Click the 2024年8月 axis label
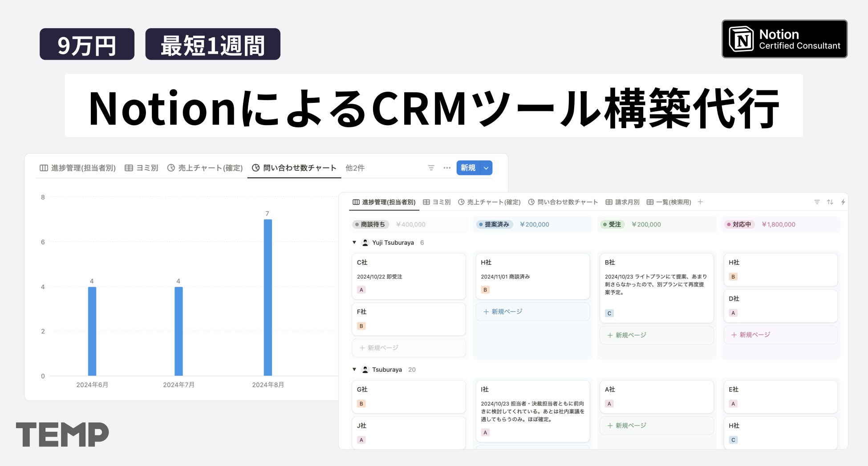Image resolution: width=868 pixels, height=466 pixels. (268, 385)
